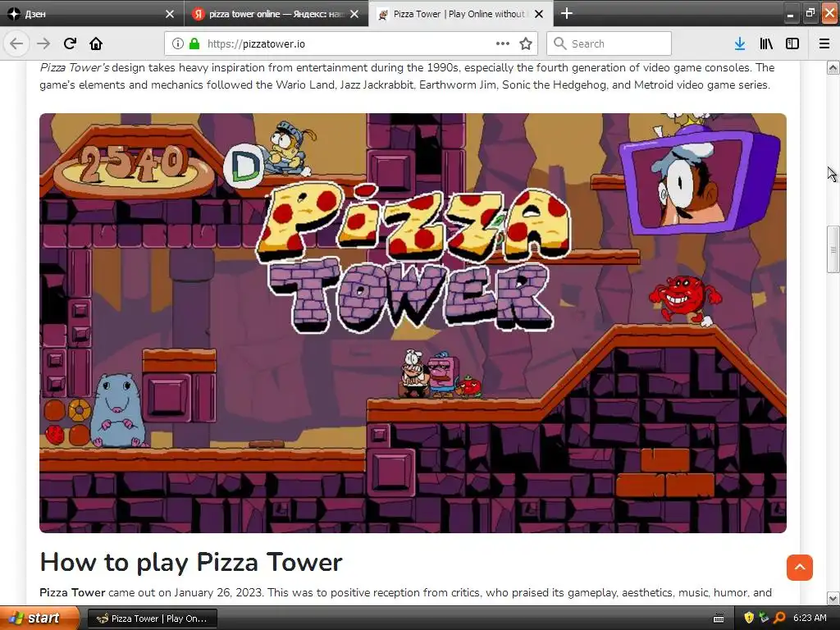Reload the current page
Screen dimensions: 840x630
coord(70,44)
